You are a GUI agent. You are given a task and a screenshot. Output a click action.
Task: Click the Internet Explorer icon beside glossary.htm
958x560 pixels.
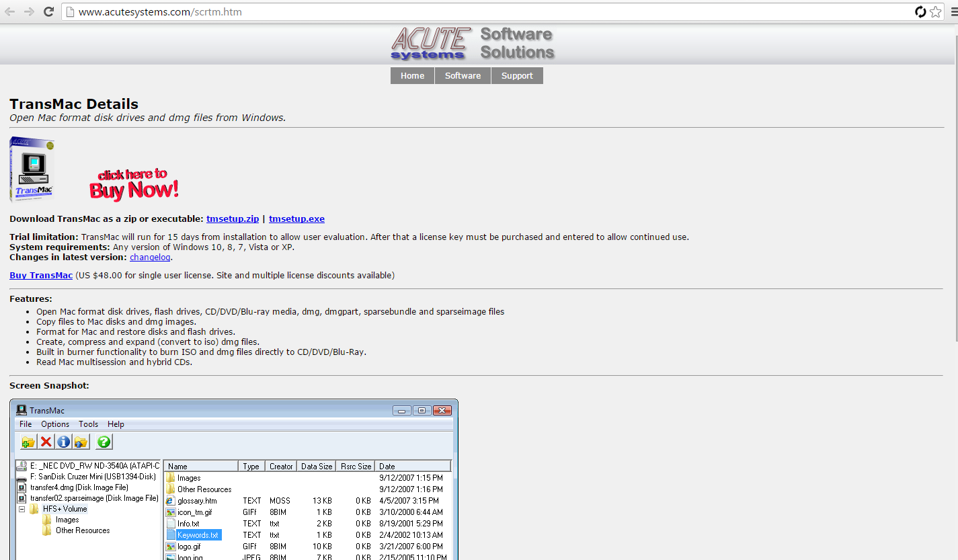(x=171, y=501)
